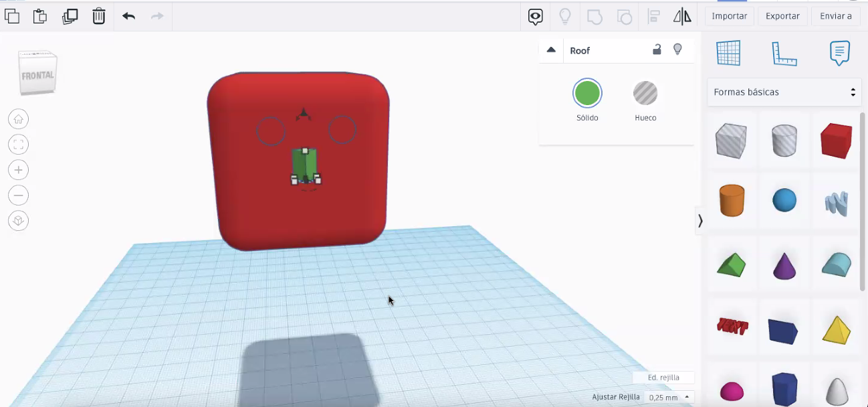
Task: Pick the dark blue Wedge shape
Action: pos(783,331)
